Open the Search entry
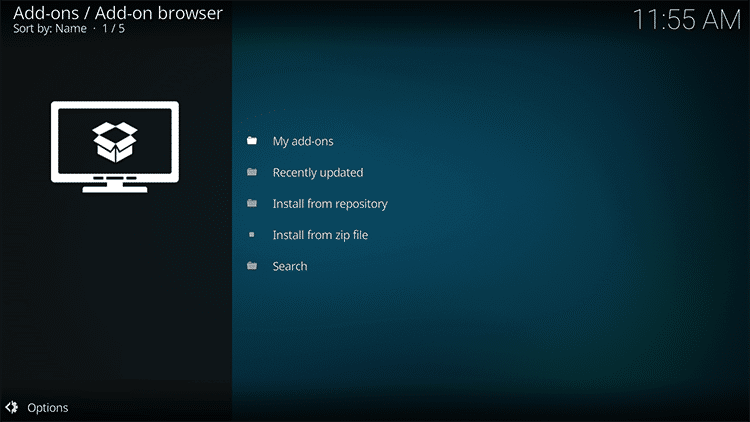 click(x=290, y=266)
